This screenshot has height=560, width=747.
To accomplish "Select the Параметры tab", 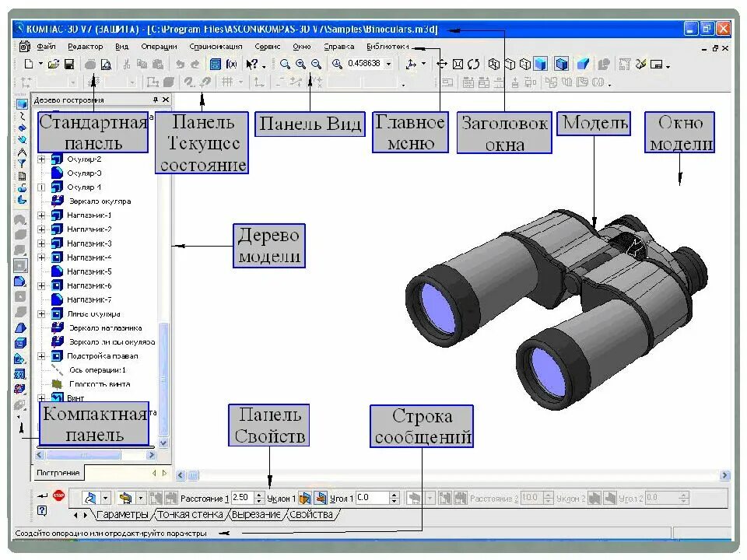I will pyautogui.click(x=122, y=515).
